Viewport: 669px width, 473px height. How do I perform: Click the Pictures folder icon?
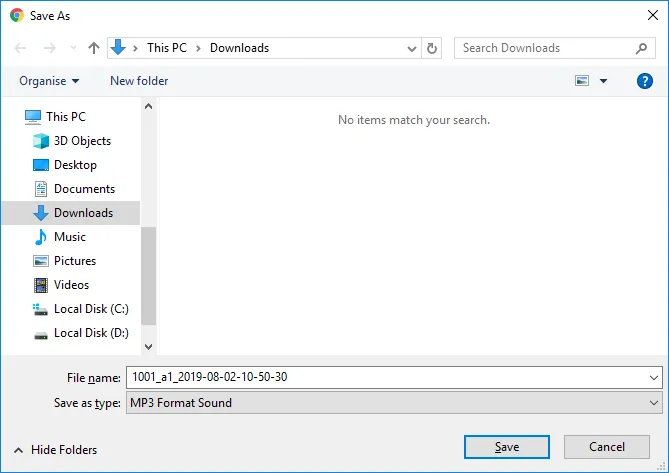click(41, 261)
